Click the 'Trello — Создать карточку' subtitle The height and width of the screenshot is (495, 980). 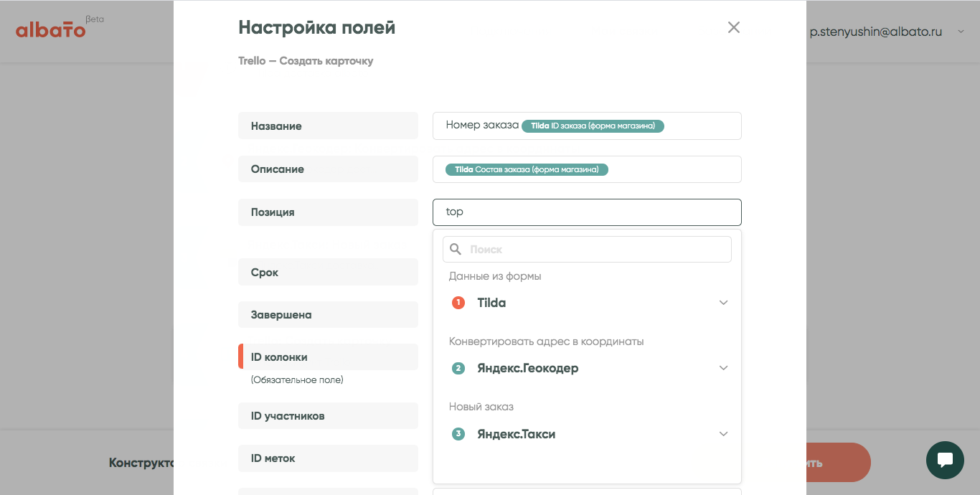tap(306, 61)
